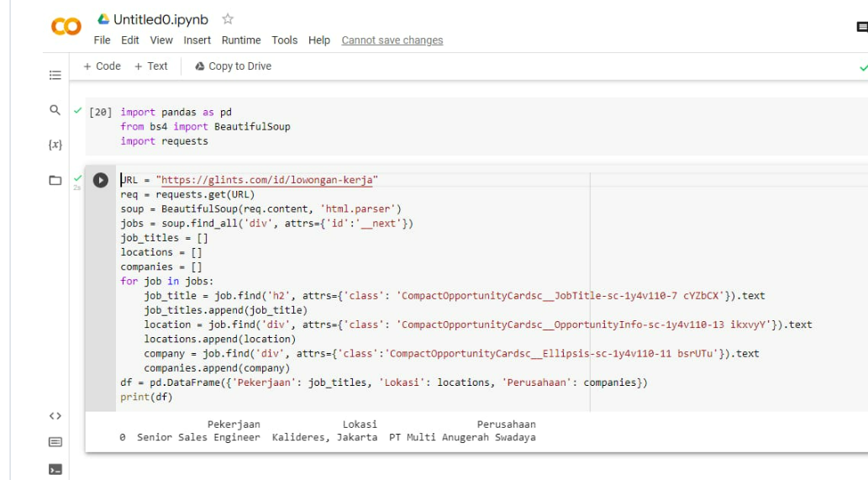Click the 'PT Multi Anugerah Swadaya' output value
This screenshot has height=480, width=868.
pyautogui.click(x=462, y=437)
